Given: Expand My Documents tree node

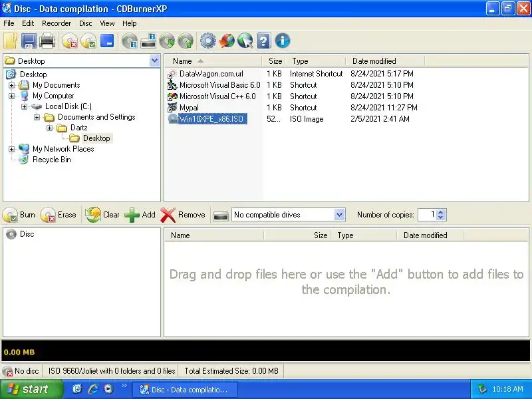Looking at the screenshot, I should 11,85.
